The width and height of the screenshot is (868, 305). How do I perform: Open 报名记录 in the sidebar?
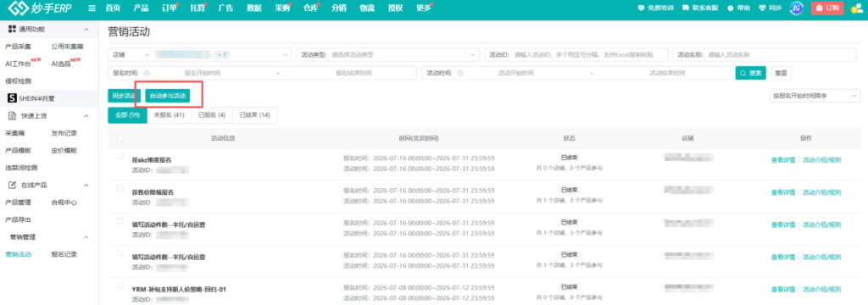[x=64, y=255]
